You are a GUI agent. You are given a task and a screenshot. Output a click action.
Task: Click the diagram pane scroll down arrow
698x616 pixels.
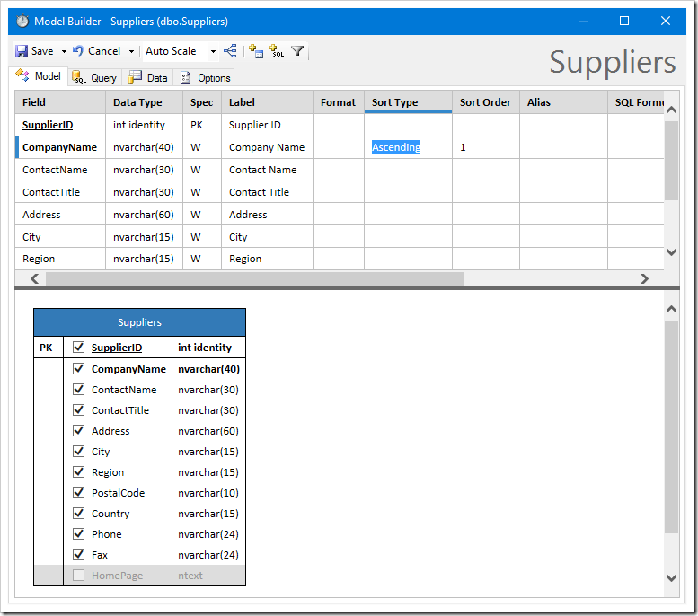coord(671,577)
